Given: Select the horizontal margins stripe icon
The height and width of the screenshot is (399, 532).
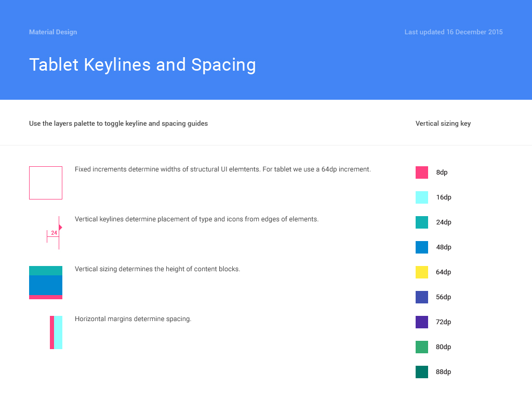Looking at the screenshot, I should pyautogui.click(x=56, y=332).
